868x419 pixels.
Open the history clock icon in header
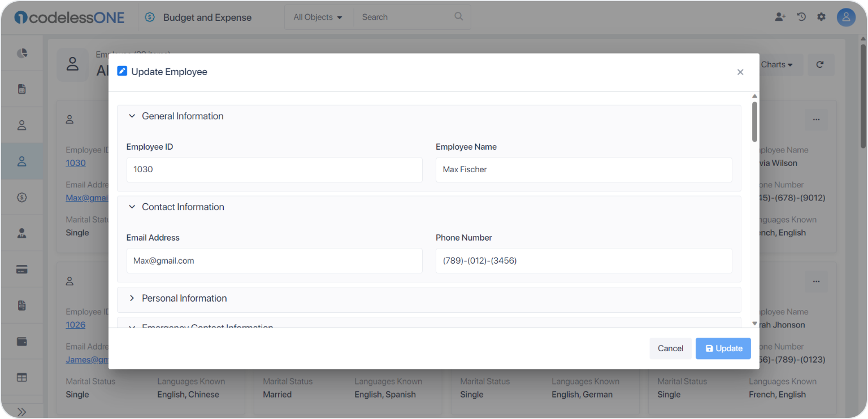pos(801,17)
